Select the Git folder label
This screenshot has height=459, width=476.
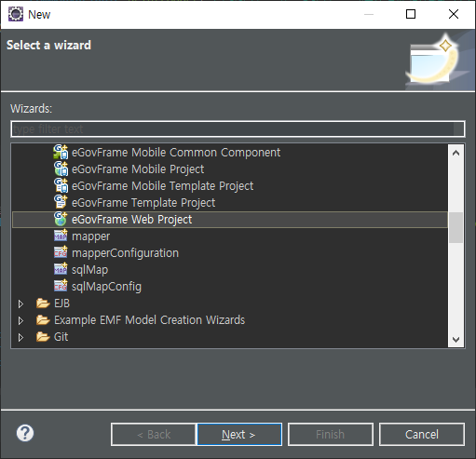point(61,337)
